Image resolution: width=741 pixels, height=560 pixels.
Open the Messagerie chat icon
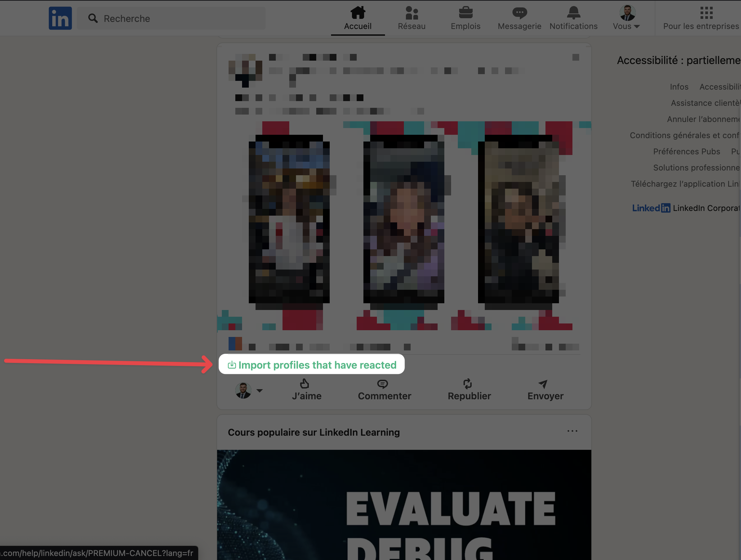[x=519, y=13]
